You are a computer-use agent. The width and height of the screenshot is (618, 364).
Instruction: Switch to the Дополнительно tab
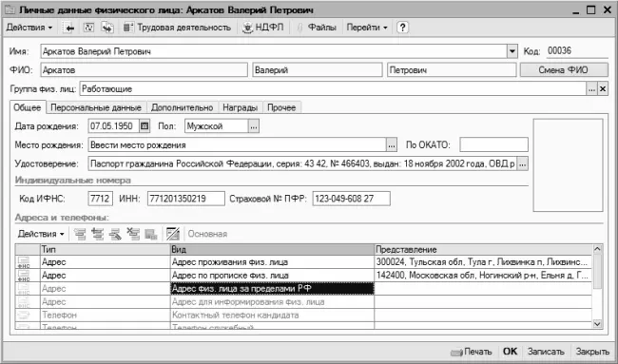click(183, 107)
